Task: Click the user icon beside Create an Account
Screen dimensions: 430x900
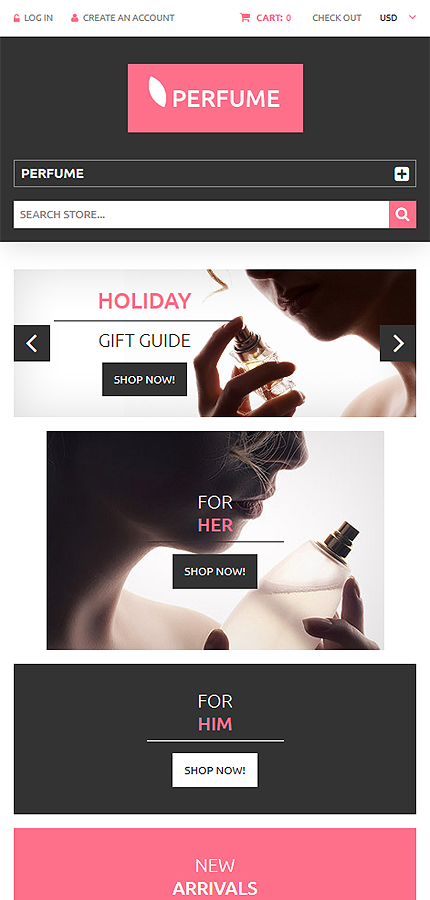Action: coord(75,18)
